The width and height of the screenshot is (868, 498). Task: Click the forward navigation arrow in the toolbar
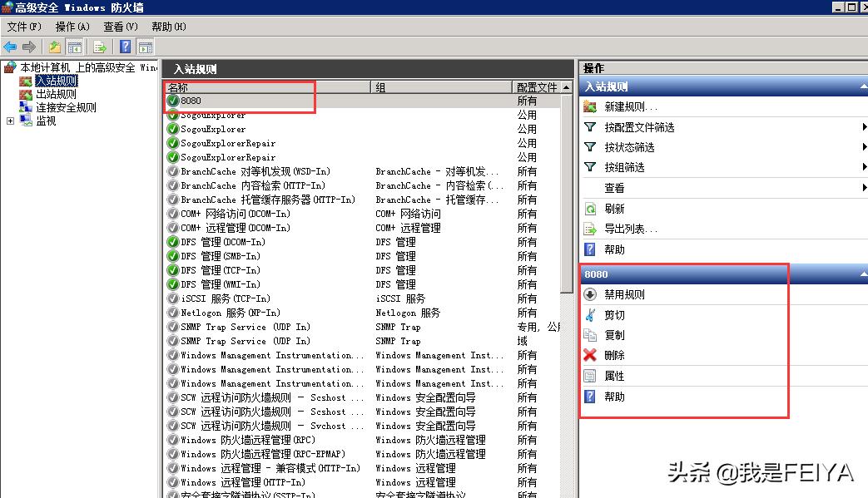(29, 47)
